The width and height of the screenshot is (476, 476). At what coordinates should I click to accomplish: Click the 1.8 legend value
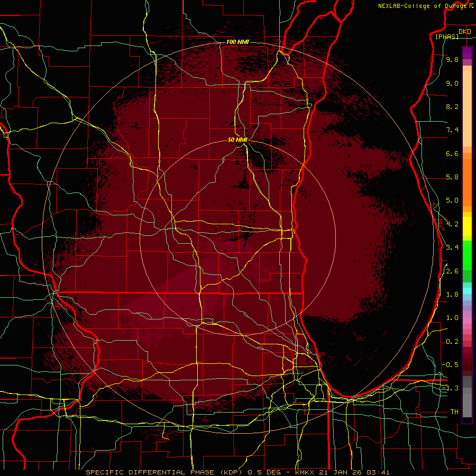click(x=452, y=295)
